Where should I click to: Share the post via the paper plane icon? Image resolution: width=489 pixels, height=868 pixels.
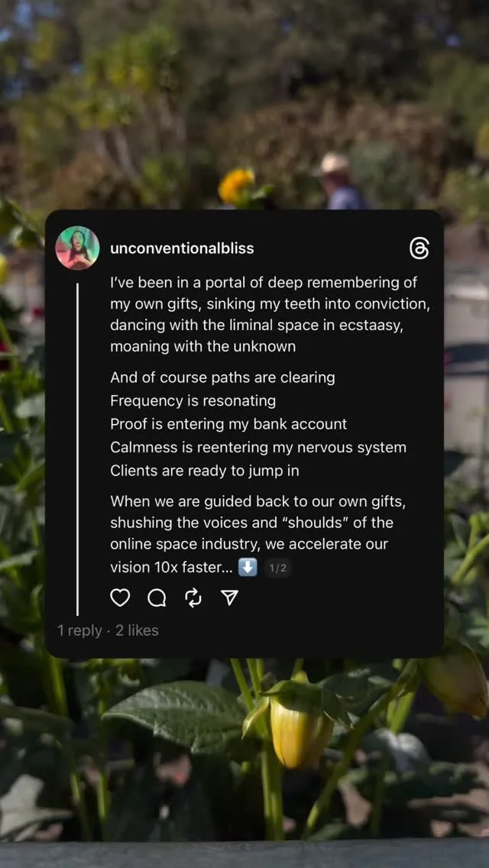[230, 598]
